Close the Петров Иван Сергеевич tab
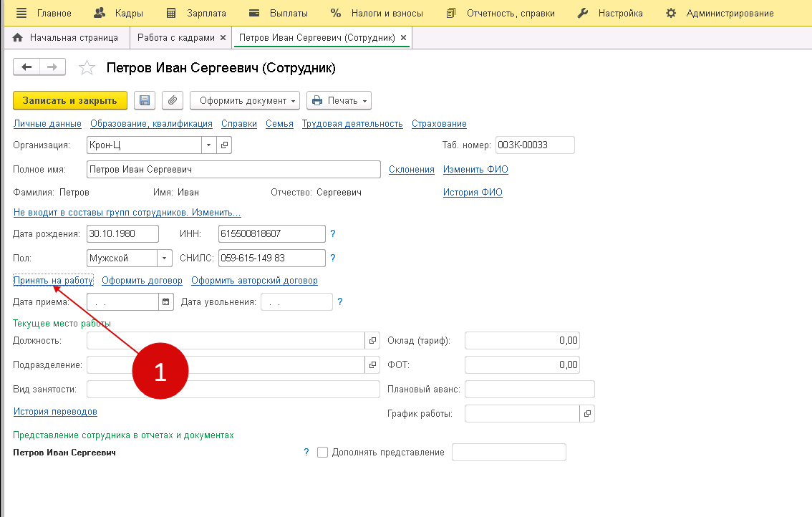The image size is (812, 517). click(403, 37)
